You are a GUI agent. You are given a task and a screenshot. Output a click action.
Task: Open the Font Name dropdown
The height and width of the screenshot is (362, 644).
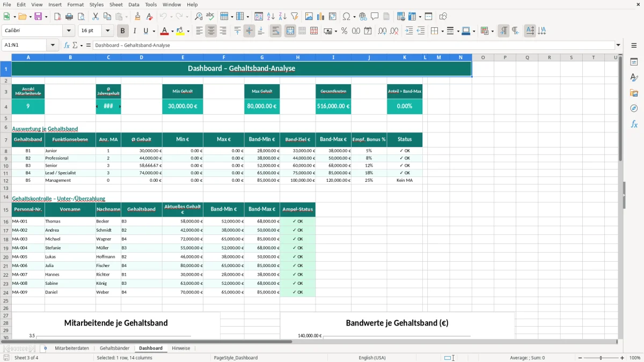69,31
